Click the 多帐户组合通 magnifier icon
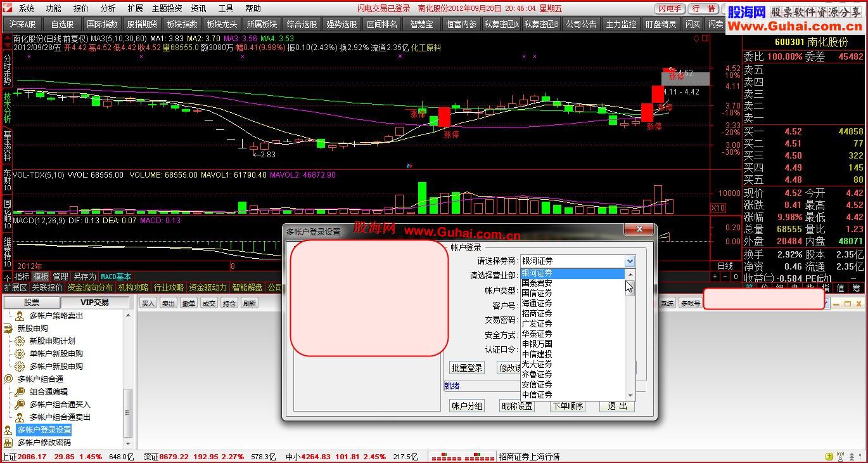868x463 pixels. (x=8, y=379)
